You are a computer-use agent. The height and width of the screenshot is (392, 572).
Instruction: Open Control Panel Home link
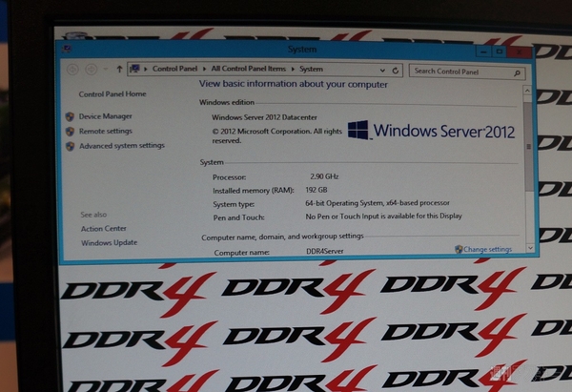click(112, 94)
